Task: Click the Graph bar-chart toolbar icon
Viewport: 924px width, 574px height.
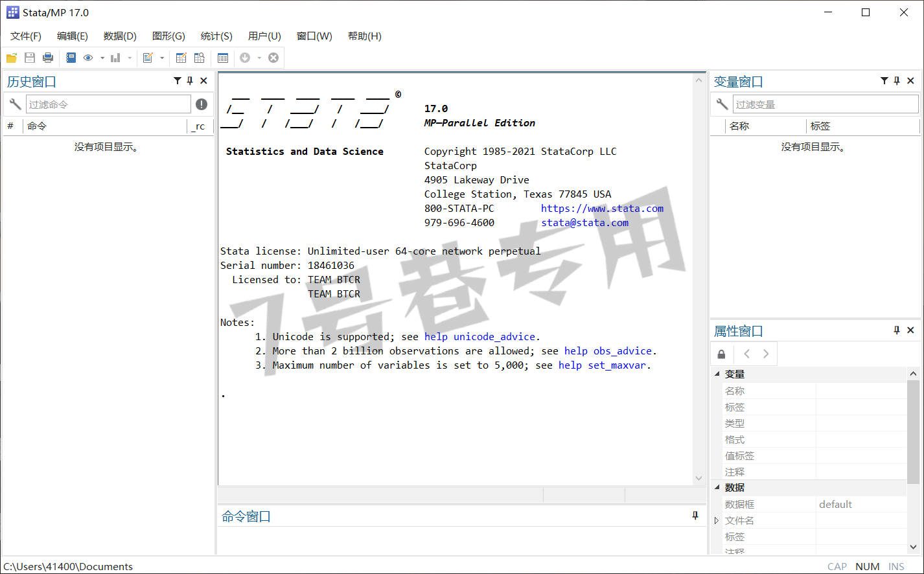Action: click(x=115, y=58)
